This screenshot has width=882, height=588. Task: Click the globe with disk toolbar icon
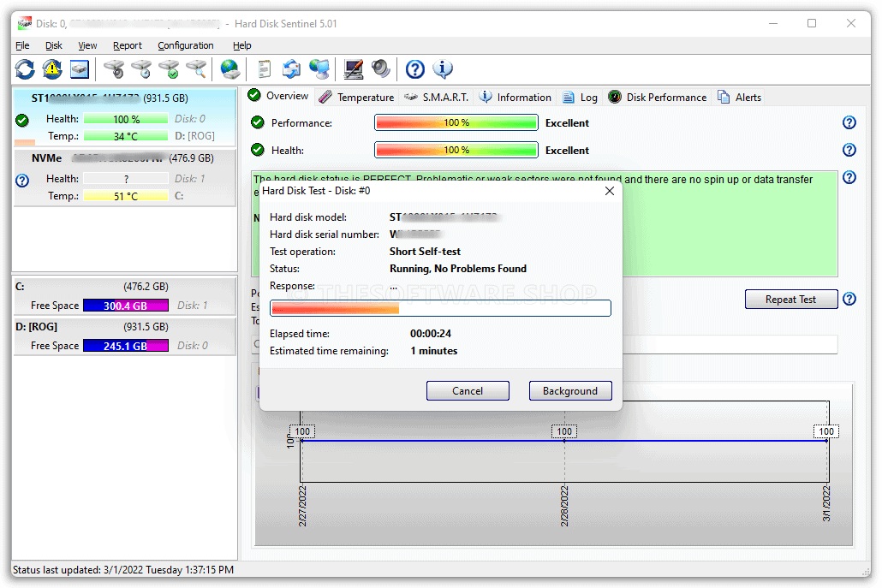coord(230,69)
